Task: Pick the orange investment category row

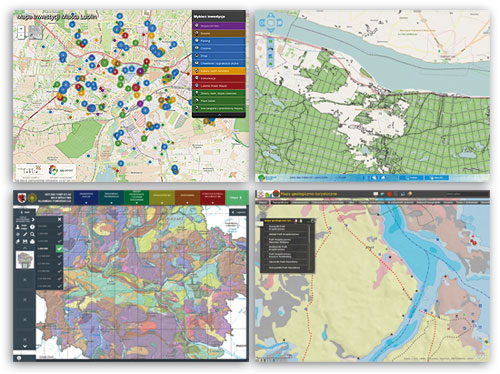Action: tap(219, 71)
